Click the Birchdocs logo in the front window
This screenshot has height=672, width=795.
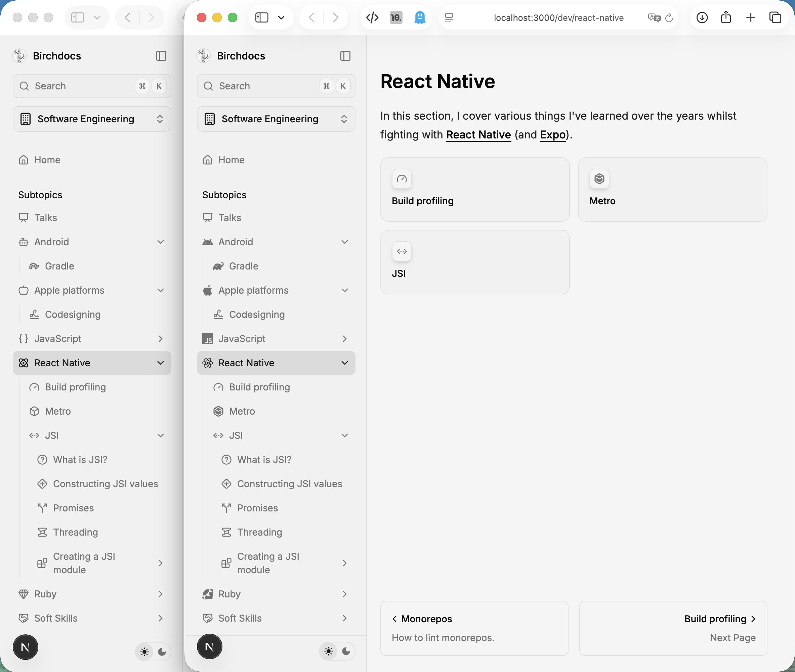pyautogui.click(x=204, y=56)
